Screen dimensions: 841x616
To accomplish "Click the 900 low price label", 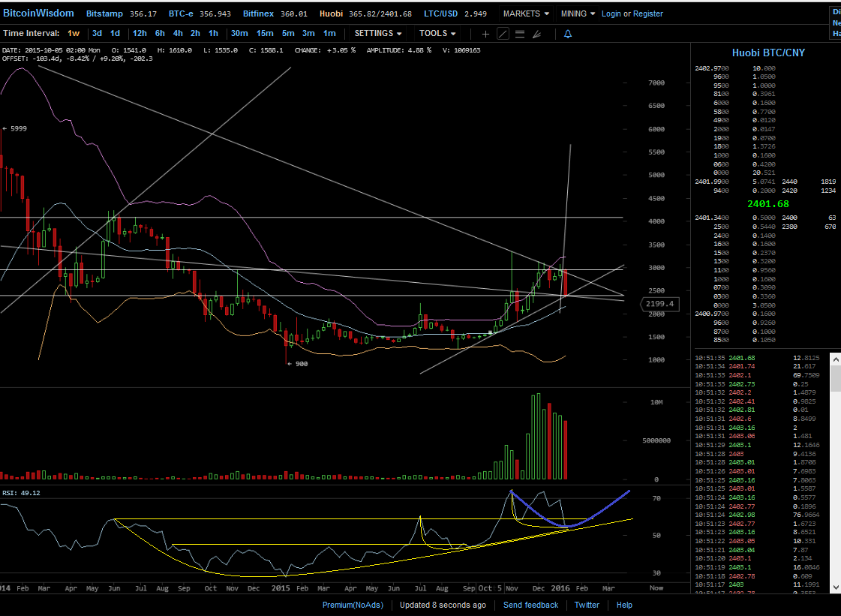I will pyautogui.click(x=298, y=364).
